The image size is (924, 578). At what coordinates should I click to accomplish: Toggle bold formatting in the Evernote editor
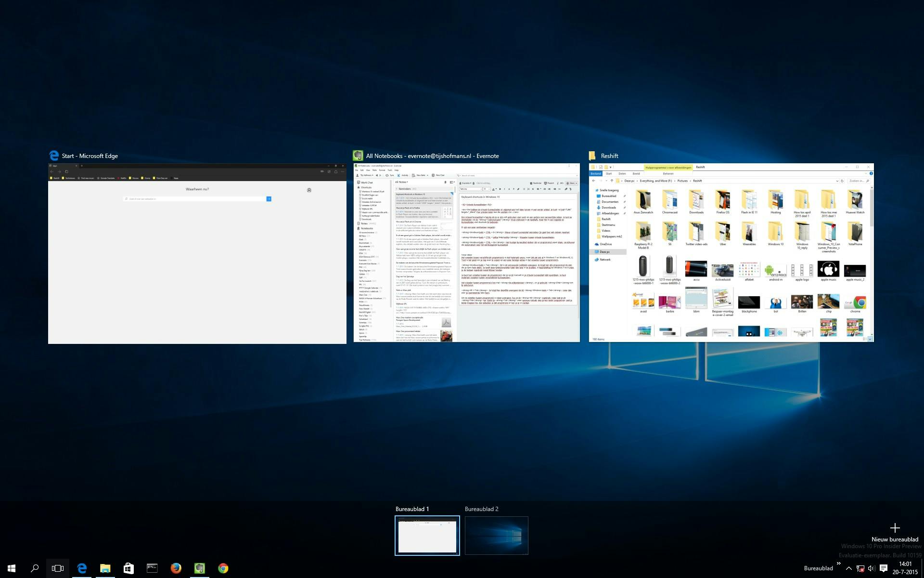pyautogui.click(x=500, y=189)
